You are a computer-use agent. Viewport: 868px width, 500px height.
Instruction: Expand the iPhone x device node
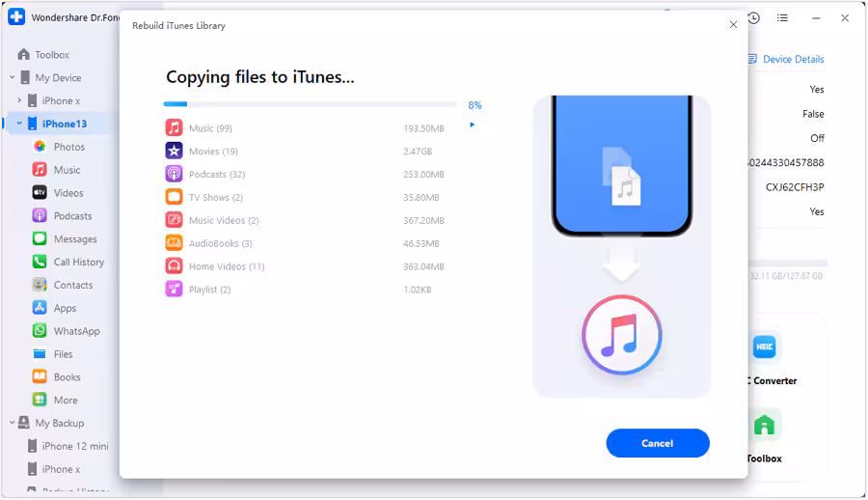pyautogui.click(x=19, y=100)
